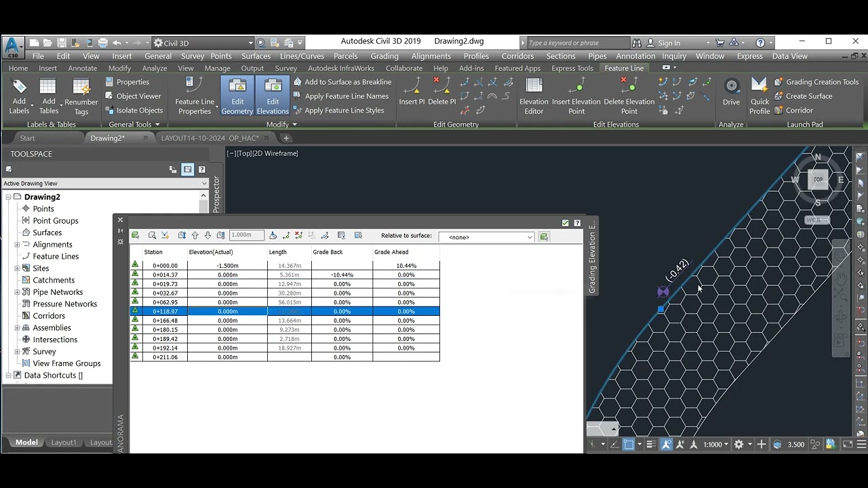This screenshot has width=868, height=488.
Task: Collapse the Drawing2 tree node
Action: coord(9,197)
